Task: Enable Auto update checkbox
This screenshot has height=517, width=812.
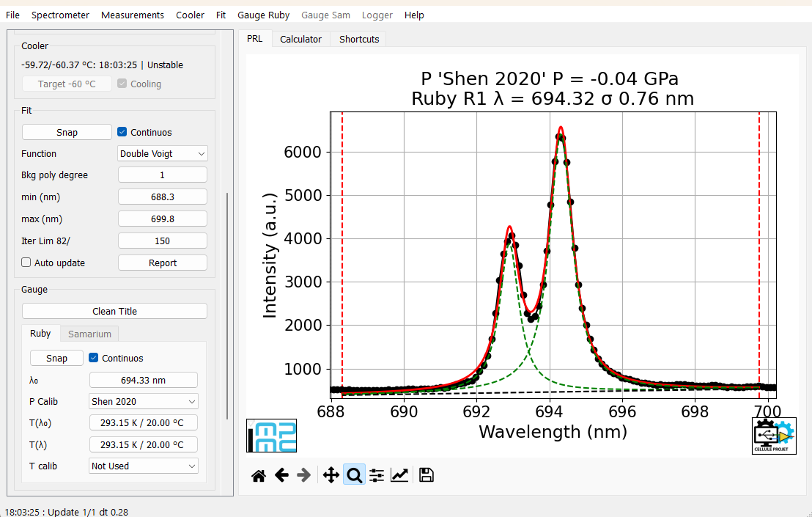Action: 26,263
